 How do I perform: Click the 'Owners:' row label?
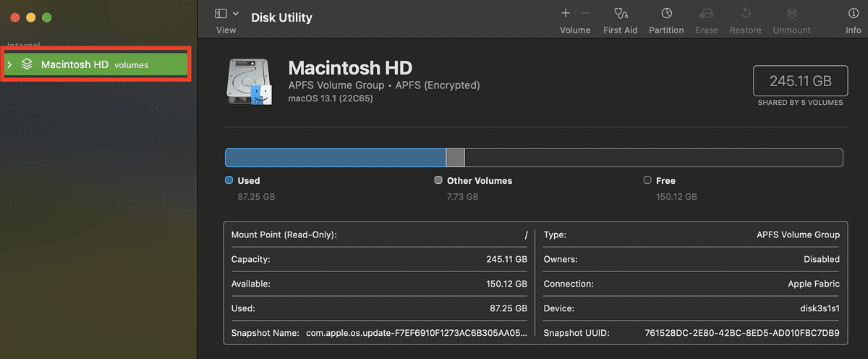[x=561, y=259]
